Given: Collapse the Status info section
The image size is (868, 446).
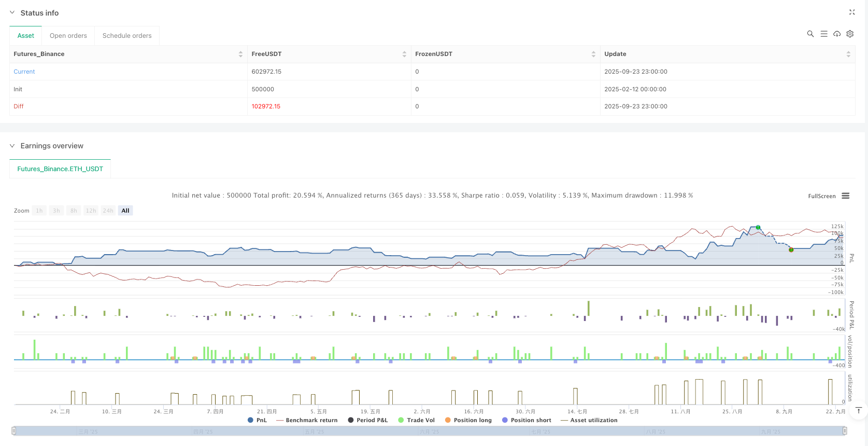Looking at the screenshot, I should click(12, 12).
